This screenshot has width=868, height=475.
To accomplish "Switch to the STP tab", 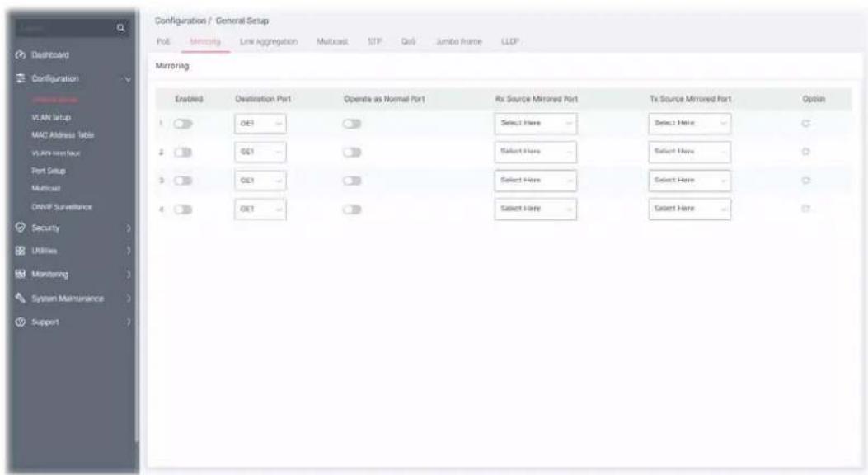I will (x=375, y=41).
